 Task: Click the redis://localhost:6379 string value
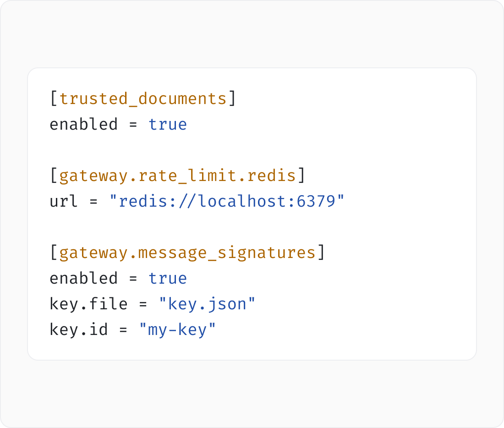pos(227,201)
